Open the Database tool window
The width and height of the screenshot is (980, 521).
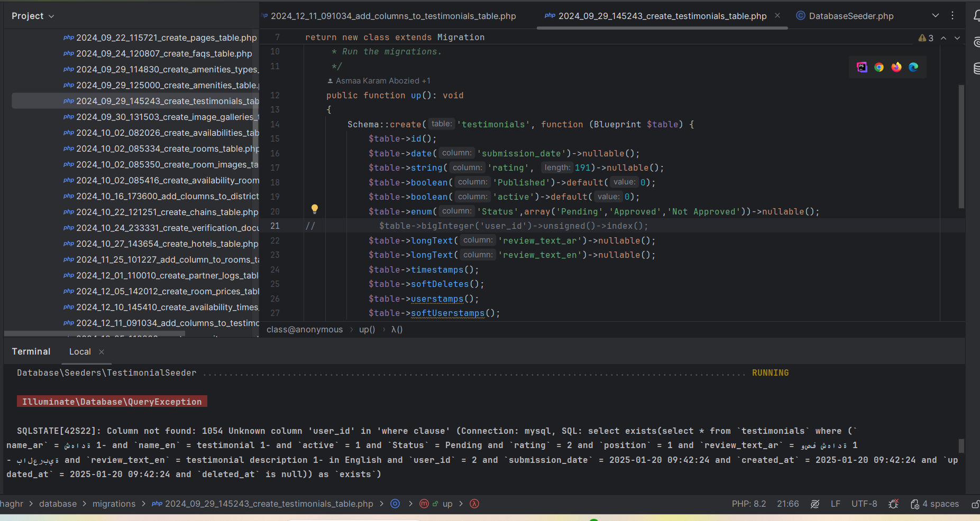coord(976,68)
